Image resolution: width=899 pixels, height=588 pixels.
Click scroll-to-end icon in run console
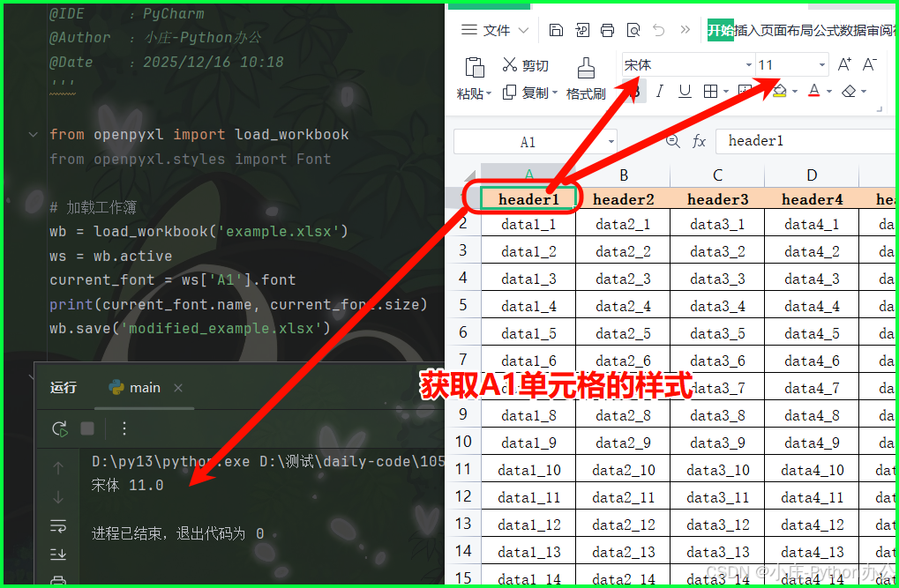pos(58,554)
